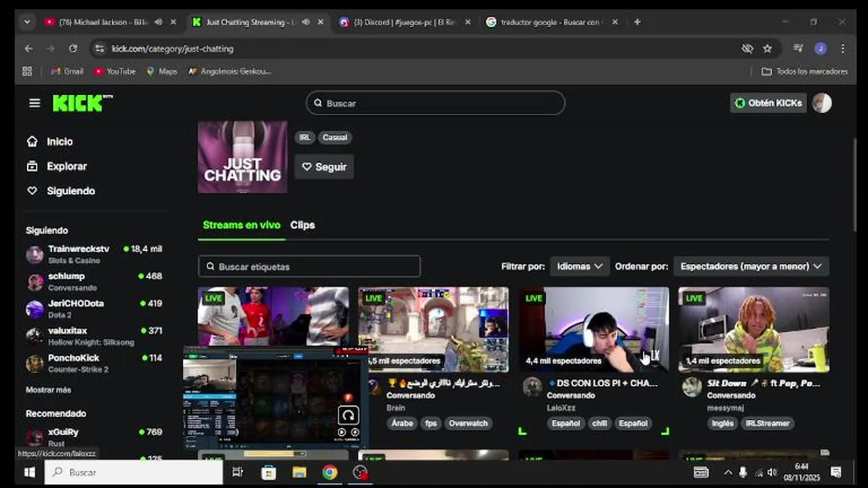
Task: Click messymaj channel avatar
Action: coord(692,387)
